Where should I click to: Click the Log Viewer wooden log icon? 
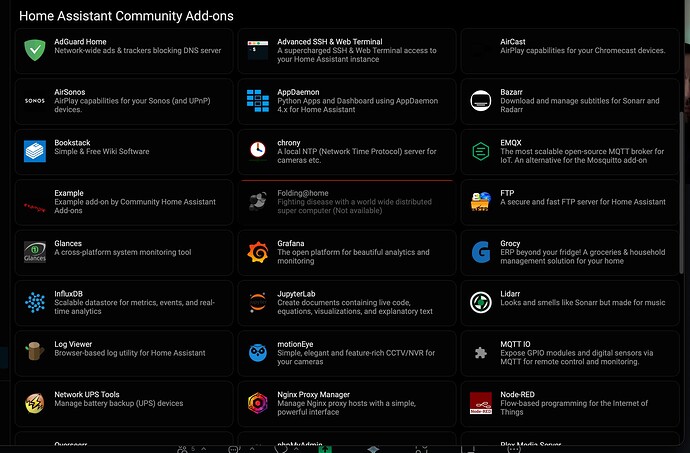point(35,351)
